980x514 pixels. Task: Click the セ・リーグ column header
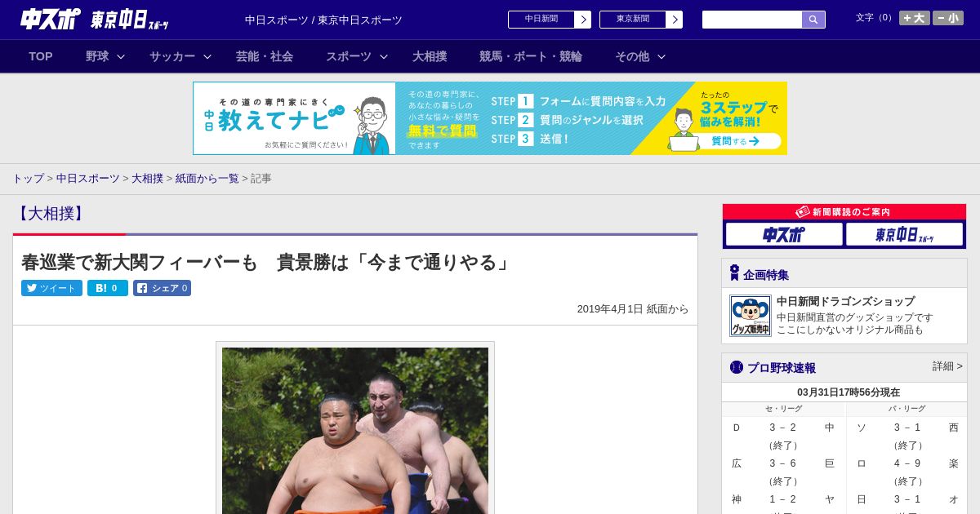click(x=783, y=409)
